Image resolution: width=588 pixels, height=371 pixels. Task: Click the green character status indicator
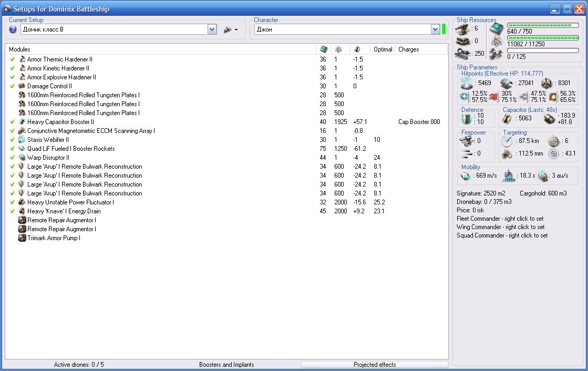click(443, 29)
